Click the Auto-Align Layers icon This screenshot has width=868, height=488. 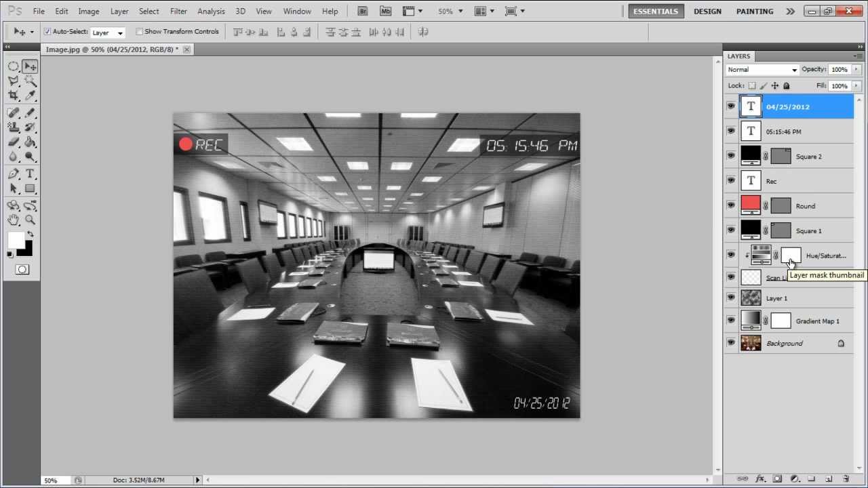423,32
